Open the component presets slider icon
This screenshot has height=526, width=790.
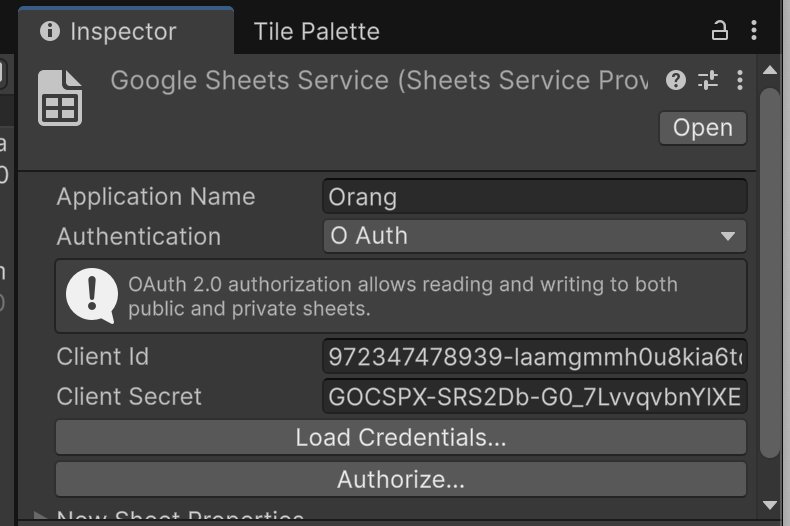(708, 80)
